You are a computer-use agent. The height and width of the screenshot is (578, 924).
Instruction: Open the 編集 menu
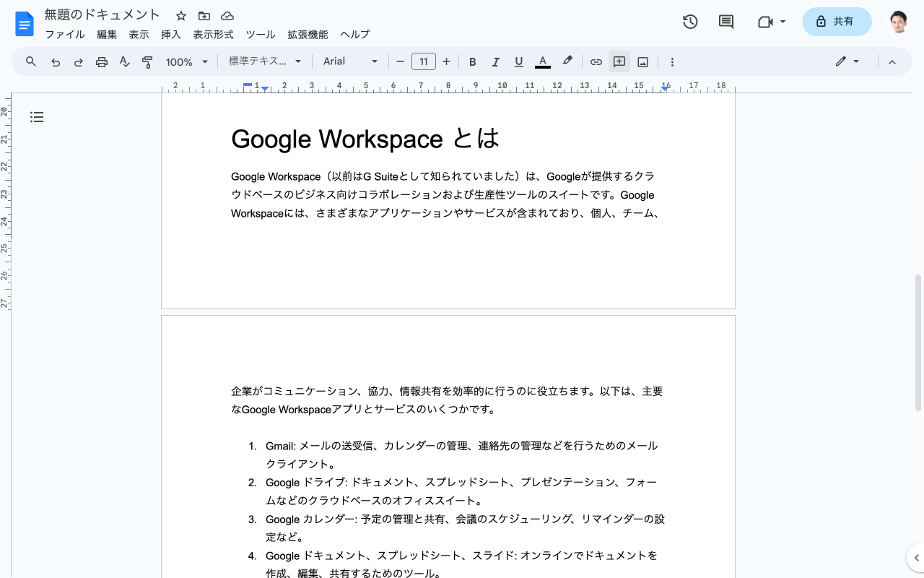pyautogui.click(x=107, y=35)
